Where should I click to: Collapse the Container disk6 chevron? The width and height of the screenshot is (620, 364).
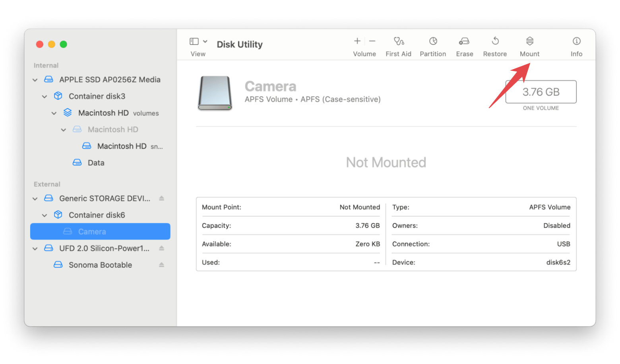45,215
